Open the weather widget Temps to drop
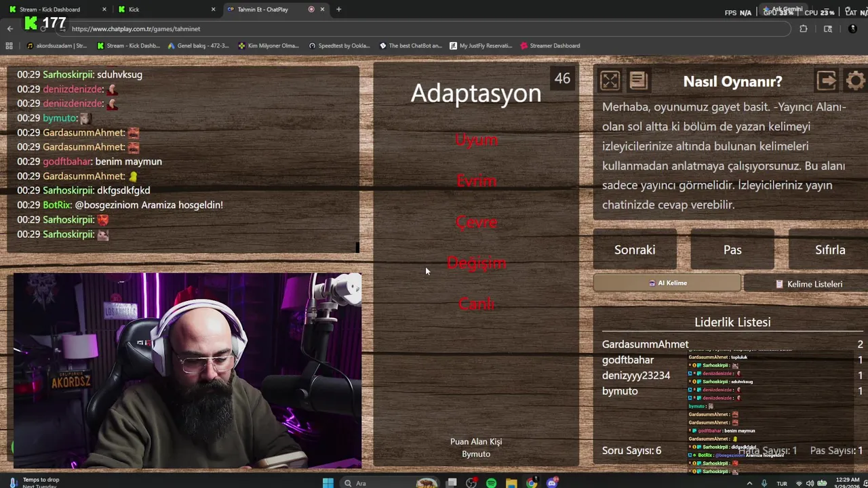Viewport: 868px width, 488px height. pos(34,483)
